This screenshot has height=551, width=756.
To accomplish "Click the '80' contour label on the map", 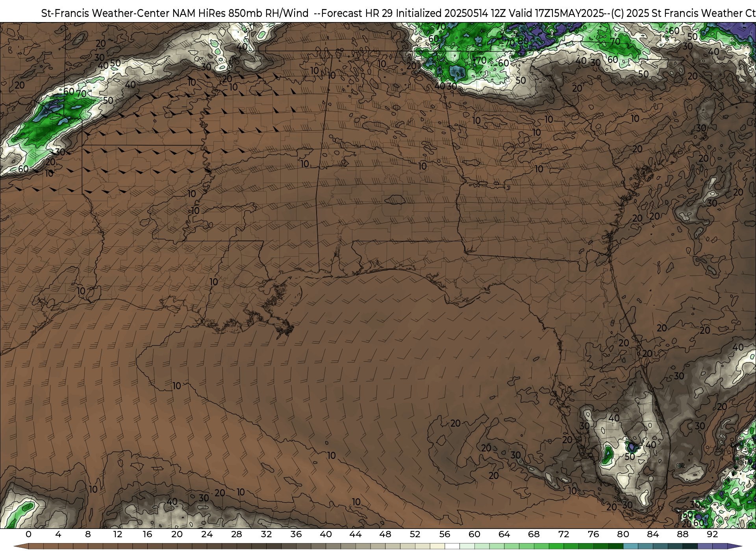I will (523, 41).
